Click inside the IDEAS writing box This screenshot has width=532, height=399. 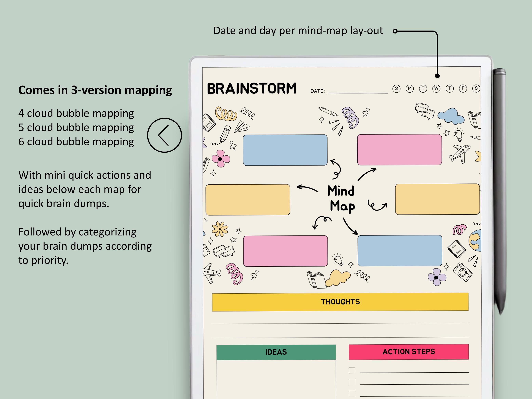[x=276, y=379]
